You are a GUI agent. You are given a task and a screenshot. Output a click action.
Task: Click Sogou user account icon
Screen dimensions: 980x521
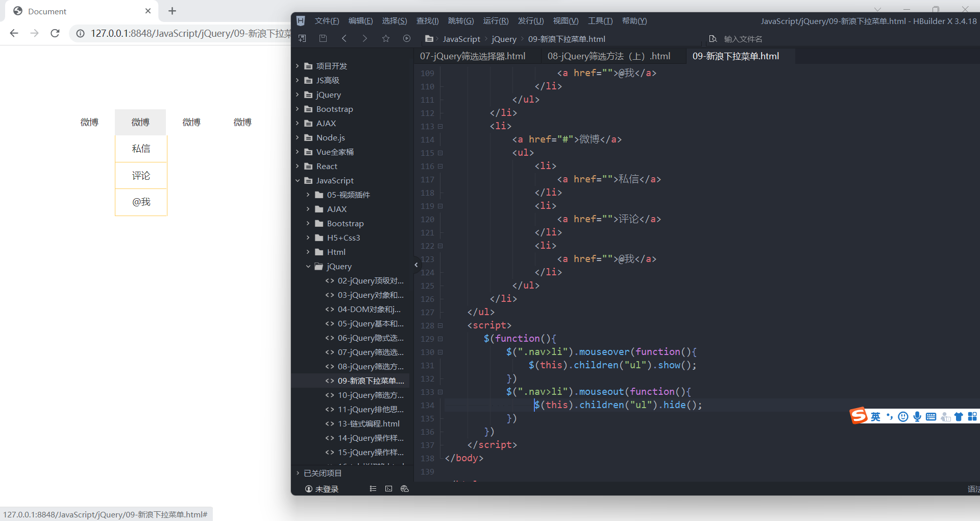(945, 417)
